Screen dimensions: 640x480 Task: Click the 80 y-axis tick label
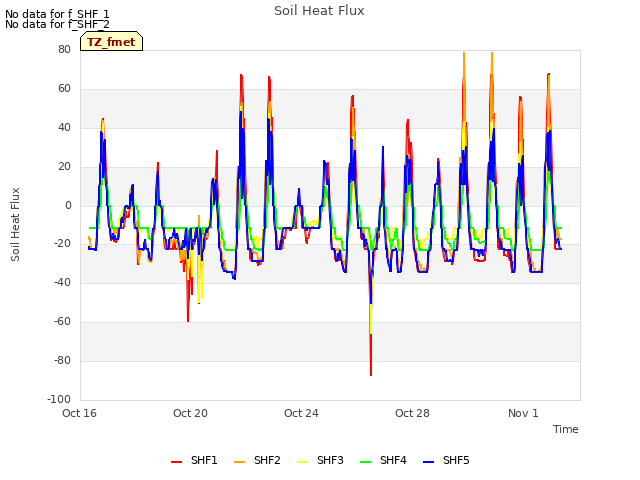[64, 49]
